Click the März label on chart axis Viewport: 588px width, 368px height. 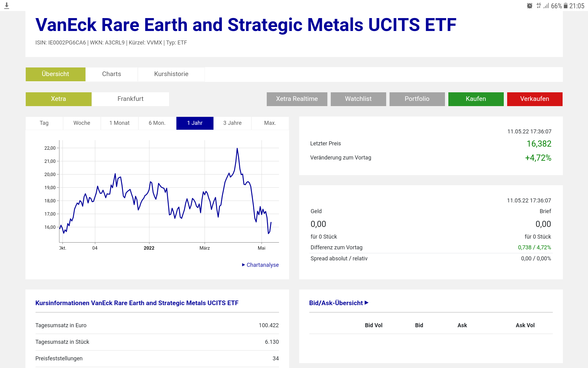(205, 248)
